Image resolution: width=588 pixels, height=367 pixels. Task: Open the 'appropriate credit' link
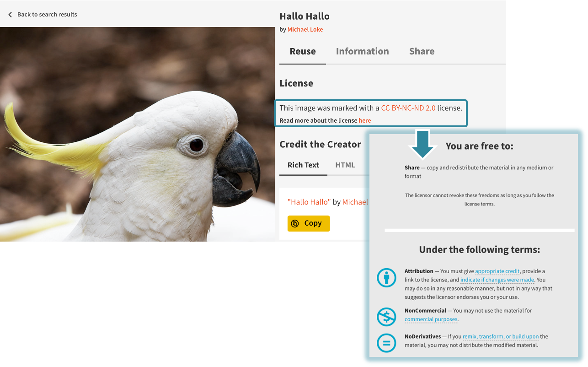click(x=497, y=271)
